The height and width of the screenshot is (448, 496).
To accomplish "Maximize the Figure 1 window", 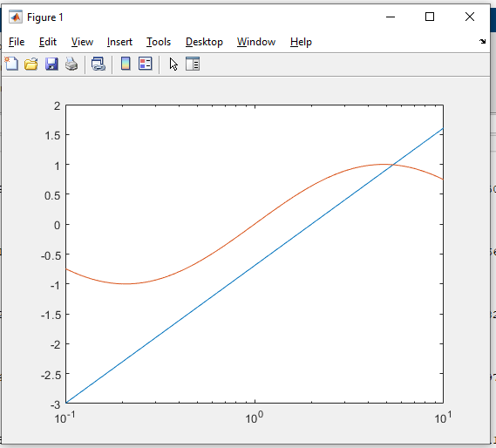I will click(x=430, y=17).
